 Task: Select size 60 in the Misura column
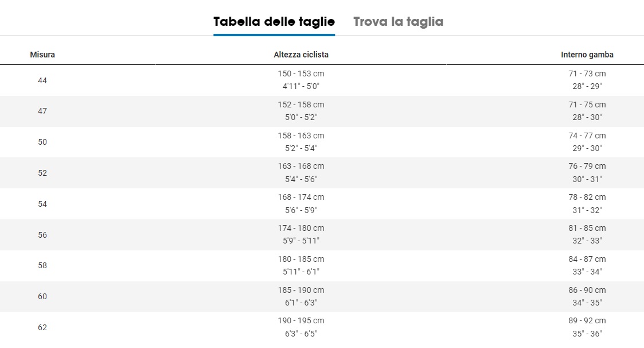tap(42, 296)
